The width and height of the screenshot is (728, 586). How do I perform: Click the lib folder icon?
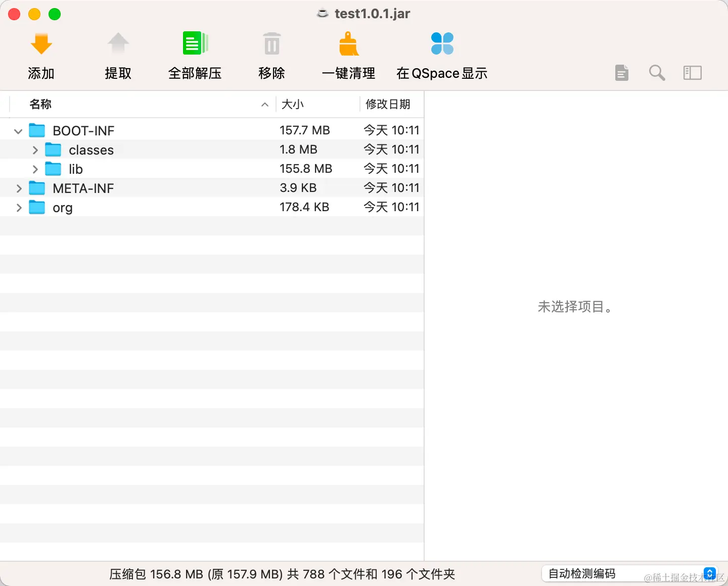point(53,169)
